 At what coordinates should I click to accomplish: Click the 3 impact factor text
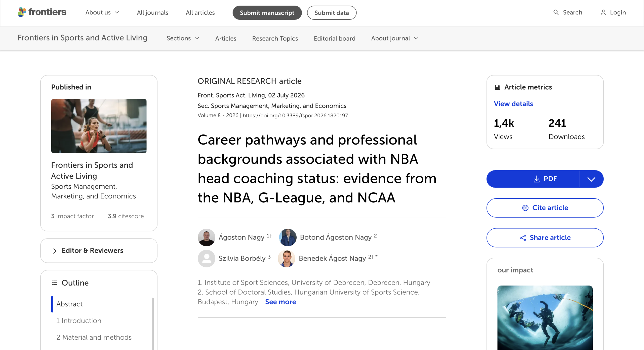72,216
